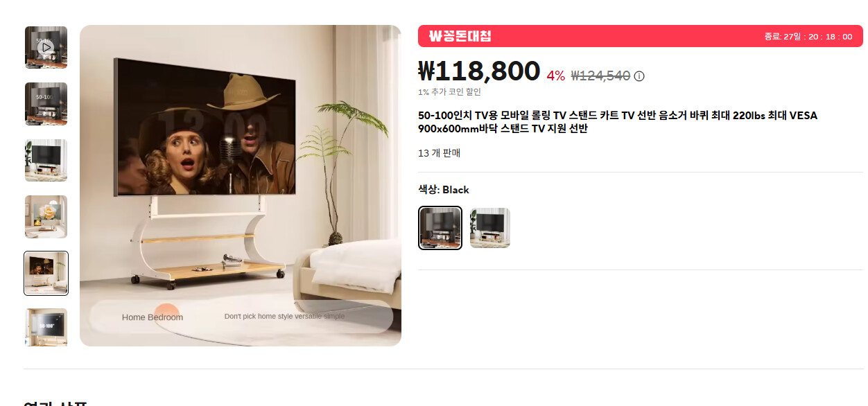The width and height of the screenshot is (868, 406).
Task: View the last partially visible thumbnail
Action: [46, 327]
